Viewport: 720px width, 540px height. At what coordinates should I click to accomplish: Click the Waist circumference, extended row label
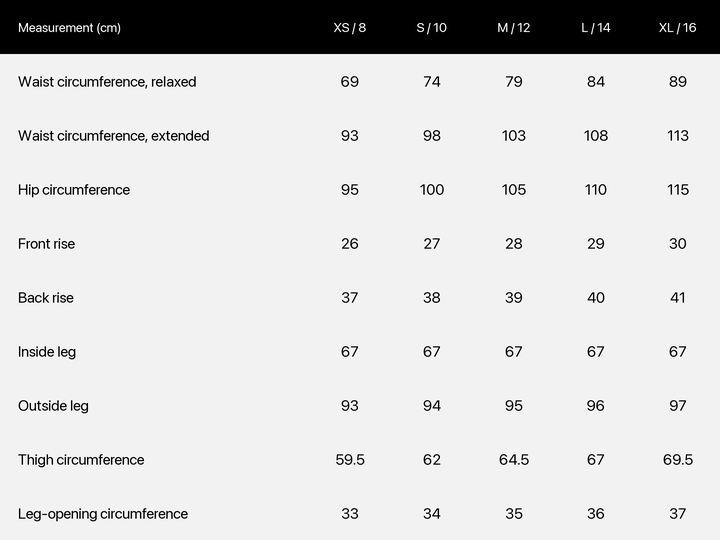click(x=113, y=136)
